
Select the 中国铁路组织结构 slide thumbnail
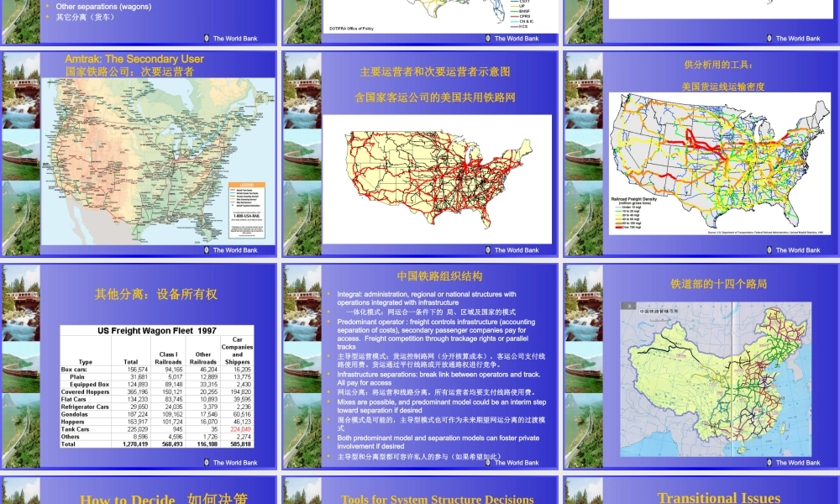pos(420,365)
